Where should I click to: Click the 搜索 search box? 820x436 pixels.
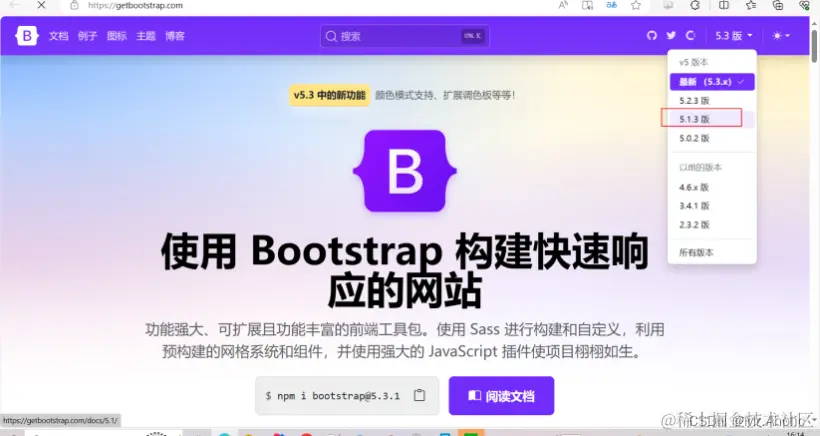405,36
